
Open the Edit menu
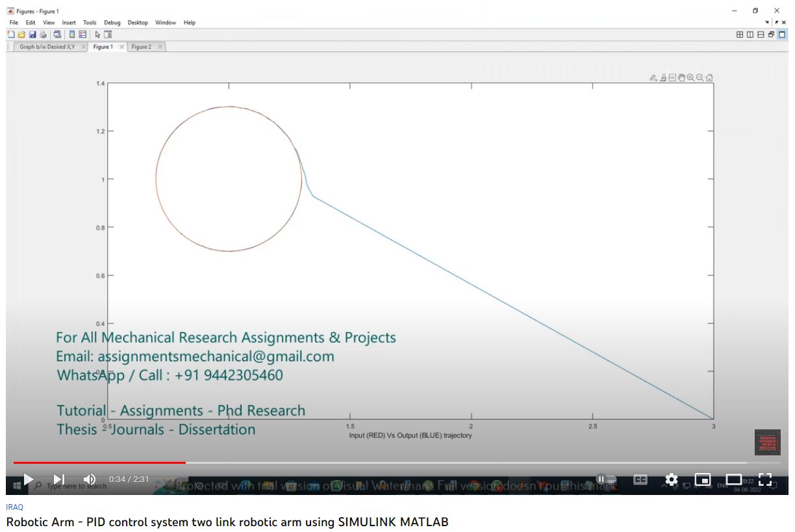31,22
